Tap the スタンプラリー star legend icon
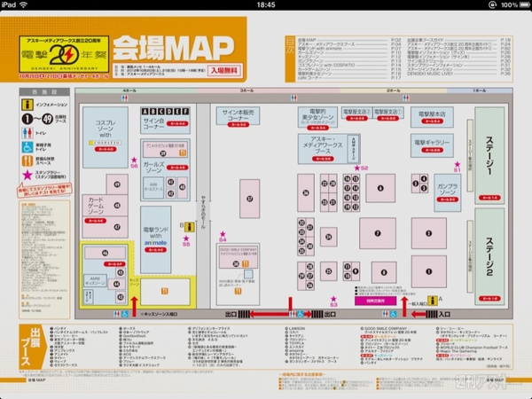532x399 pixels. (x=27, y=175)
